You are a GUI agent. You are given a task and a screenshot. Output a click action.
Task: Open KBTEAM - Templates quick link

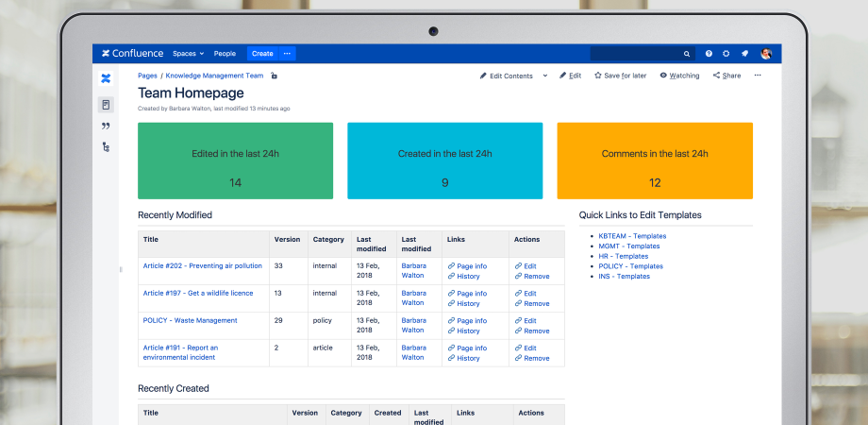click(632, 236)
